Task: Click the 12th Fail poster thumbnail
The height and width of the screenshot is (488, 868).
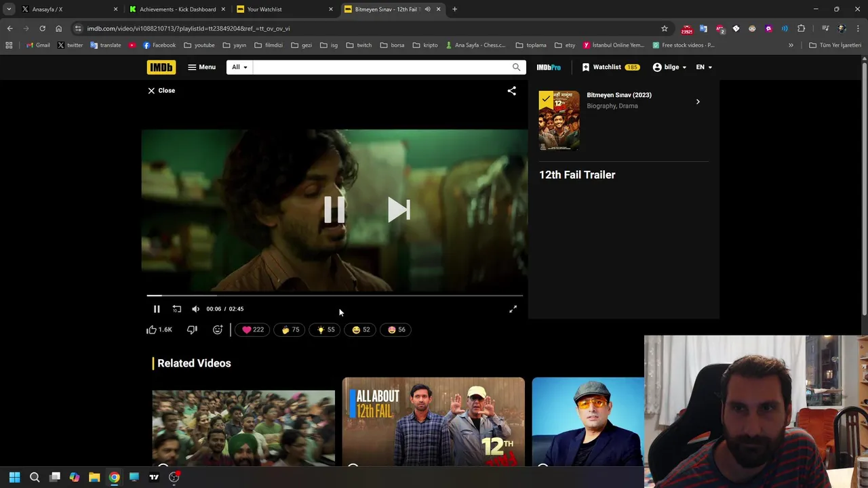Action: 559,121
